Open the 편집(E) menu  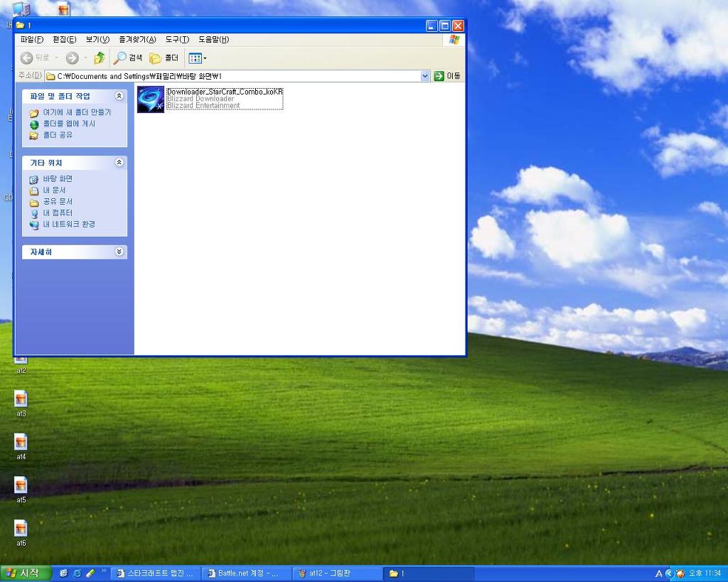coord(64,40)
